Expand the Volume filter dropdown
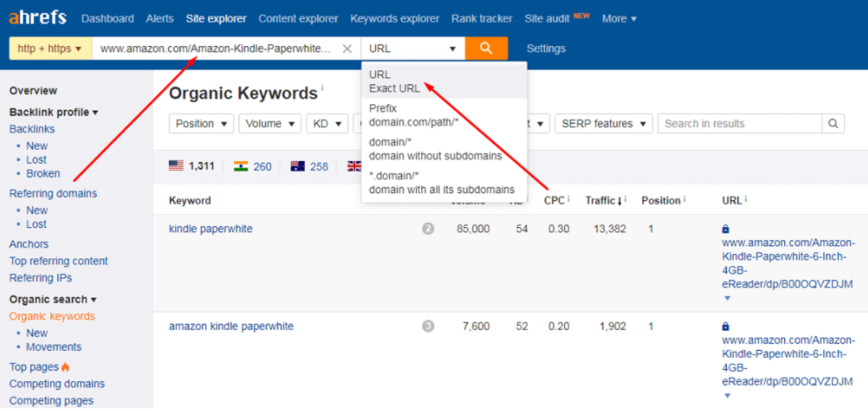Screen dimensions: 868x411 pos(269,124)
